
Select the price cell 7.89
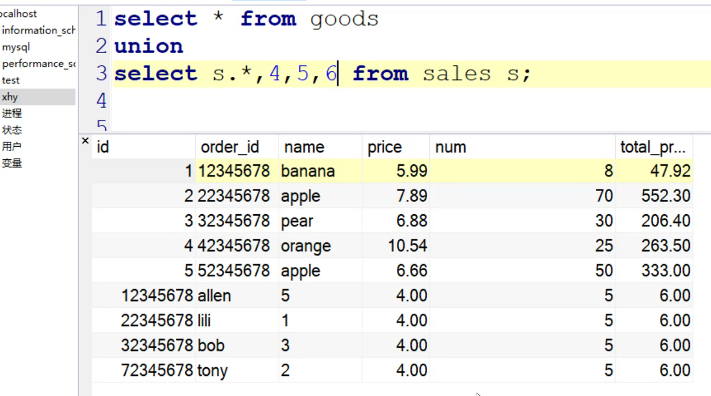click(x=396, y=196)
